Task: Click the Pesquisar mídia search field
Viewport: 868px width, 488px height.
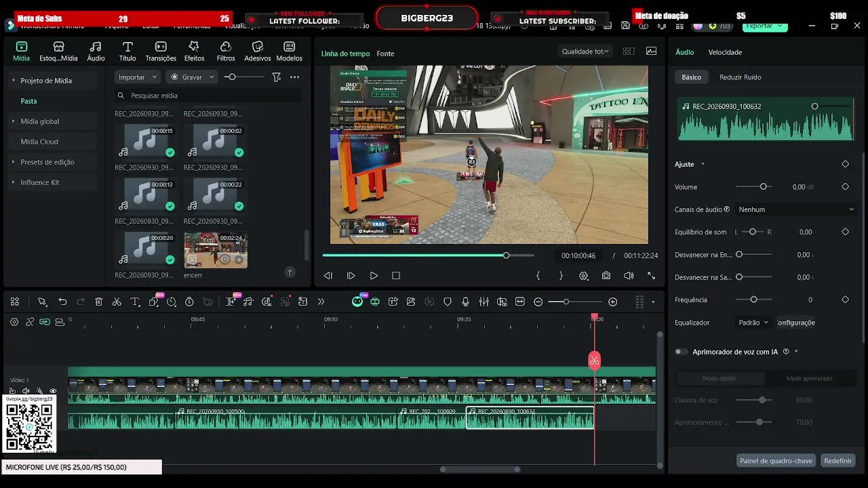Action: pyautogui.click(x=207, y=96)
